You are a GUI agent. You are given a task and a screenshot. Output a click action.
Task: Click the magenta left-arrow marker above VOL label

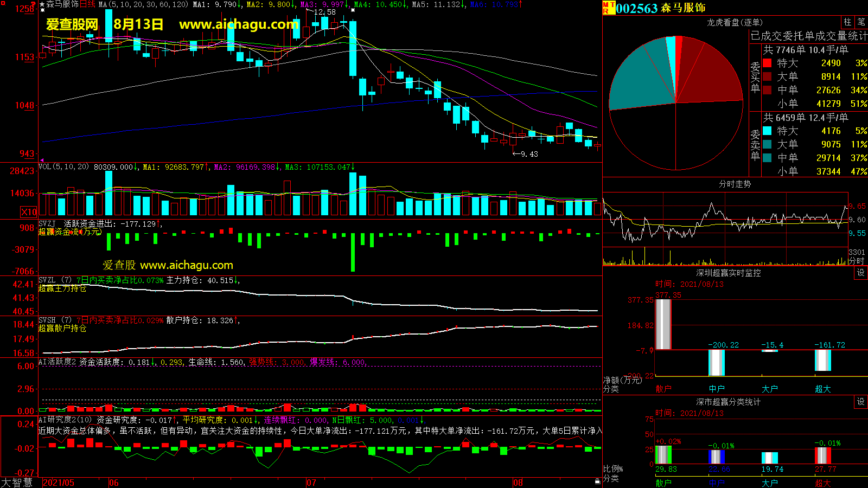[x=41, y=160]
